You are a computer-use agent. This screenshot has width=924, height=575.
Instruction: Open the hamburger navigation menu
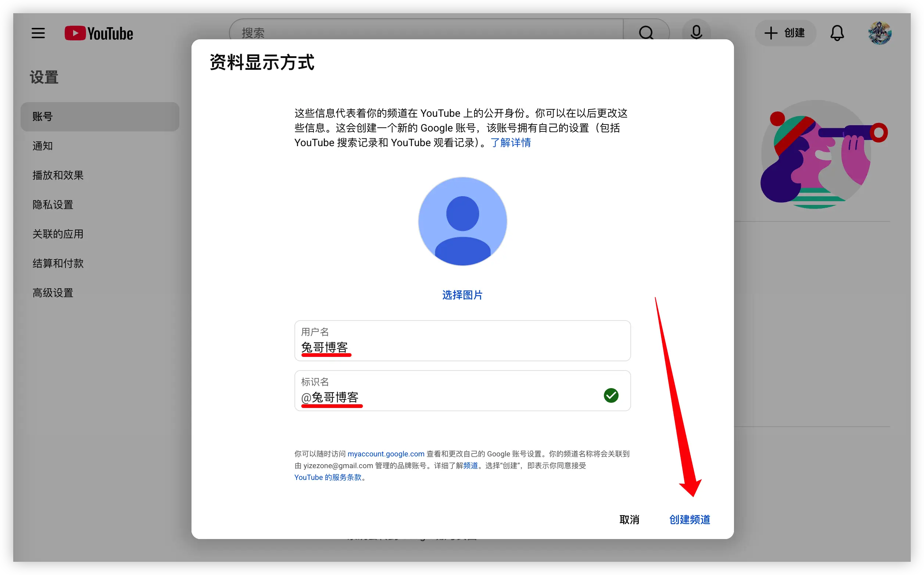click(38, 33)
